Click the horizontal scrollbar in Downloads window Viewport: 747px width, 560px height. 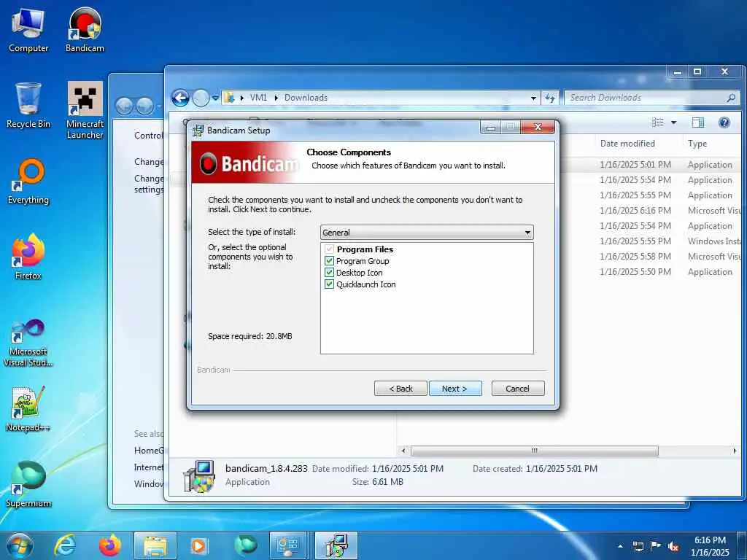tap(534, 451)
